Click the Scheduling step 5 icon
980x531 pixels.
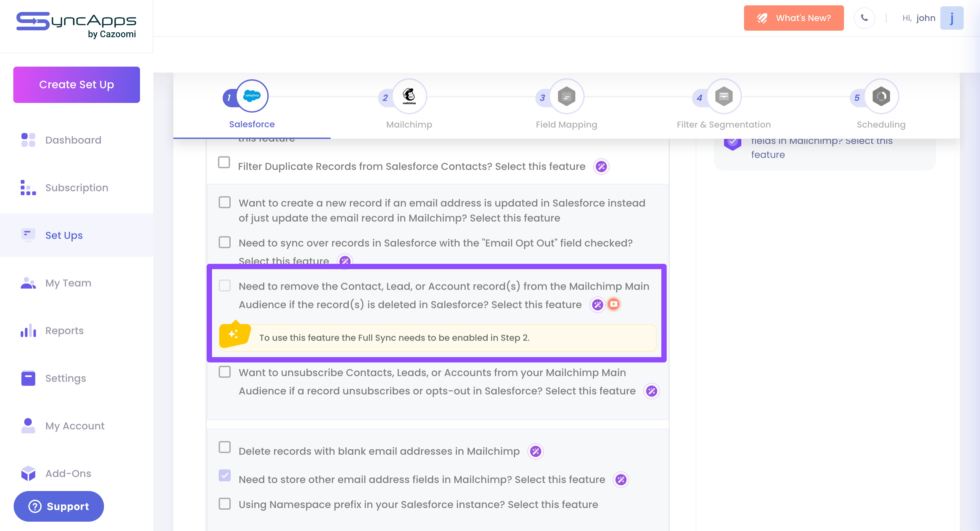click(x=881, y=96)
